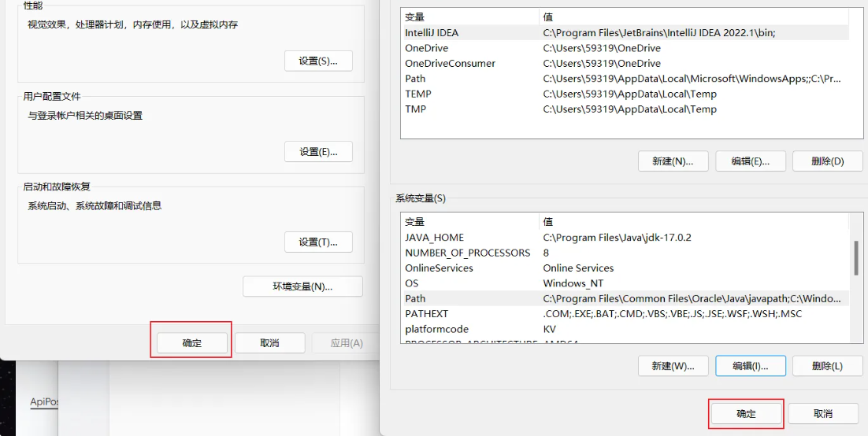Confirm system properties with 确定 button
Image resolution: width=868 pixels, height=436 pixels.
coord(192,343)
